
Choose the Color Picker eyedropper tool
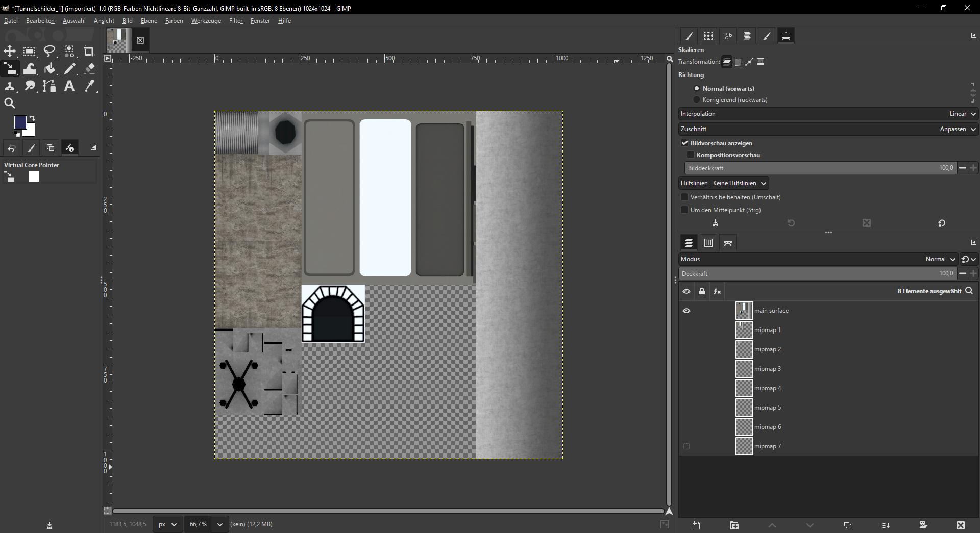click(x=89, y=86)
